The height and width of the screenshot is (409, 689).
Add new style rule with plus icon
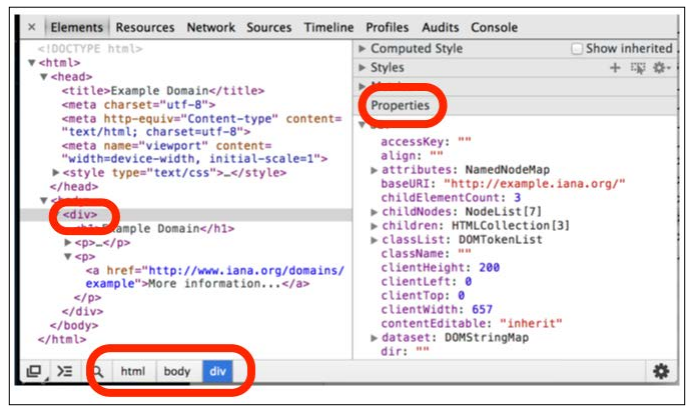click(x=615, y=68)
